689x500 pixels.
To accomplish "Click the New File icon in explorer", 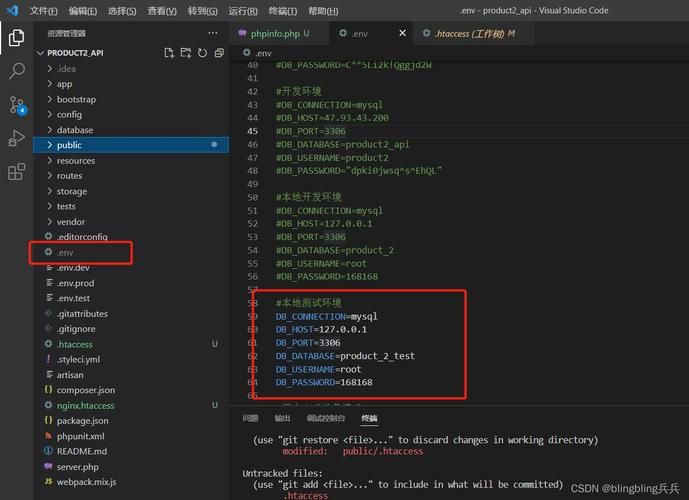I will (169, 53).
